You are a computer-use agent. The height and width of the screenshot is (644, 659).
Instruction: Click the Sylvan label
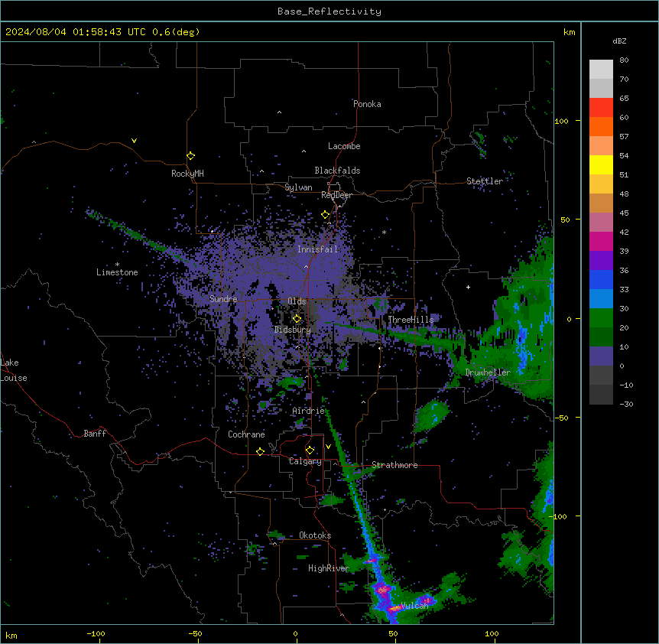click(298, 187)
